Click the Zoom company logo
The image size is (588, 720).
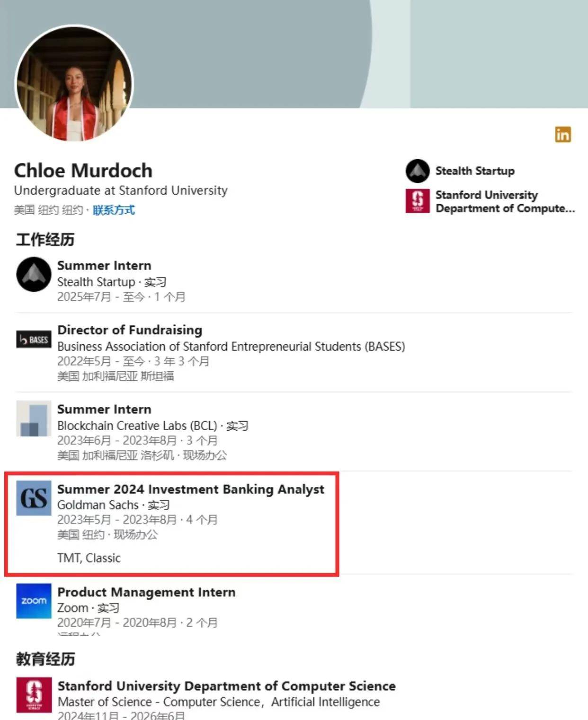click(x=34, y=601)
